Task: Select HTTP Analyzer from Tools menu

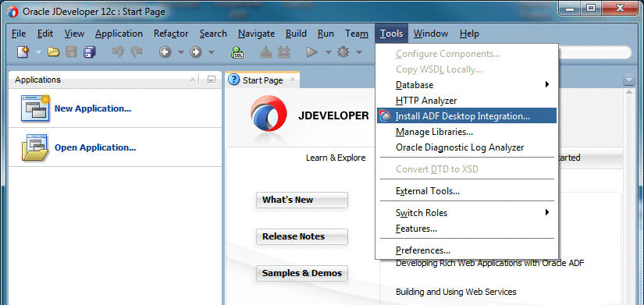Action: point(466,101)
